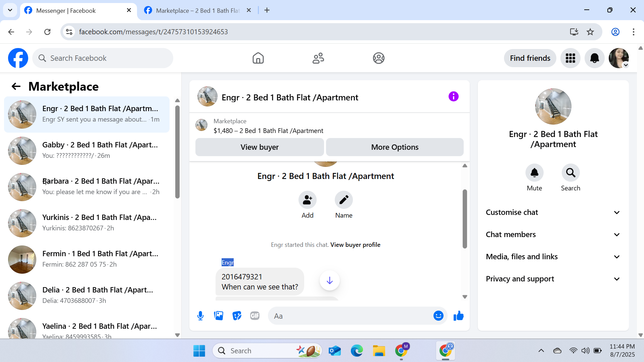Screen dimensions: 644x362
Task: Send a voice clip microphone icon
Action: coord(200,316)
